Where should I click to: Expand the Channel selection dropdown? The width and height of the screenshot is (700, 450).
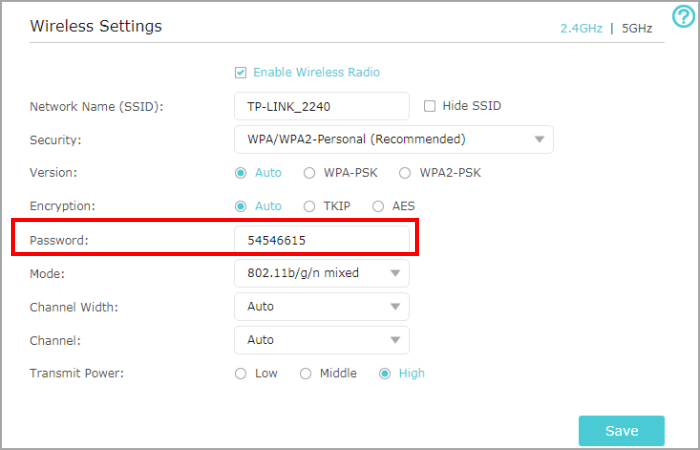(321, 340)
